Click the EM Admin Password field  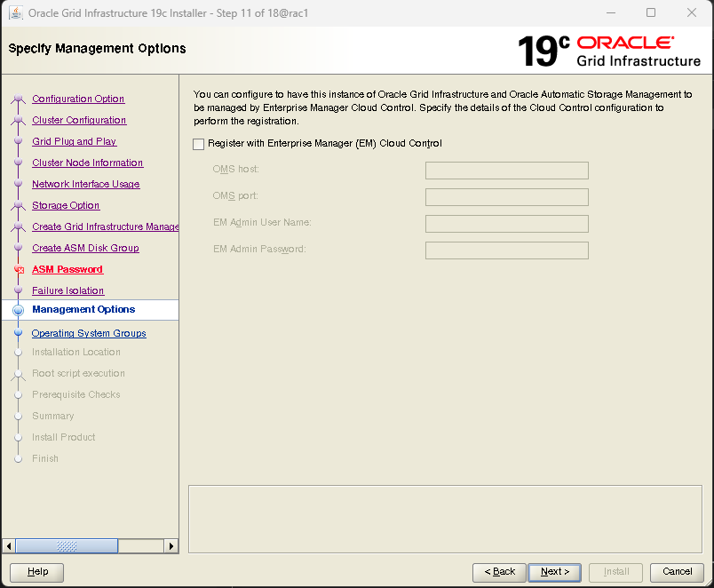[x=507, y=250]
